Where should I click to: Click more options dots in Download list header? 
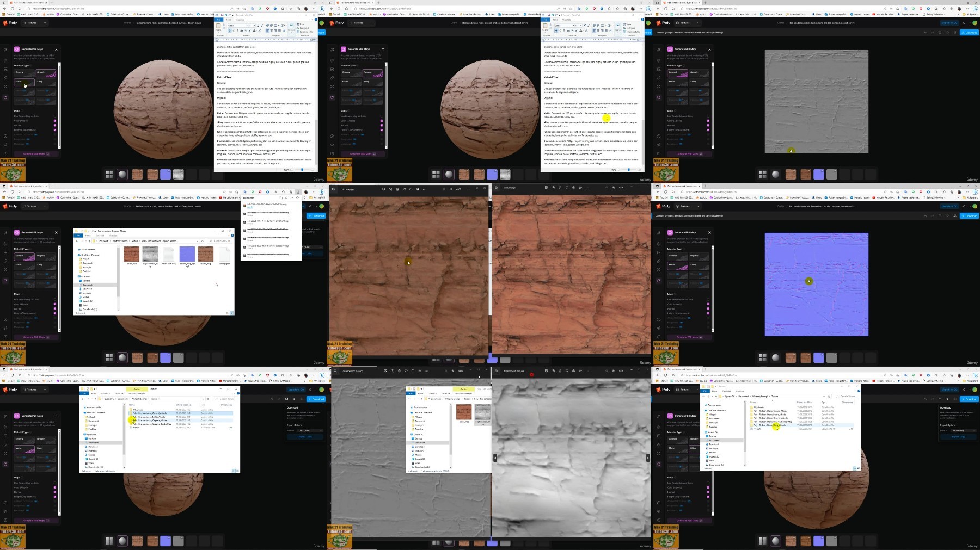[292, 198]
